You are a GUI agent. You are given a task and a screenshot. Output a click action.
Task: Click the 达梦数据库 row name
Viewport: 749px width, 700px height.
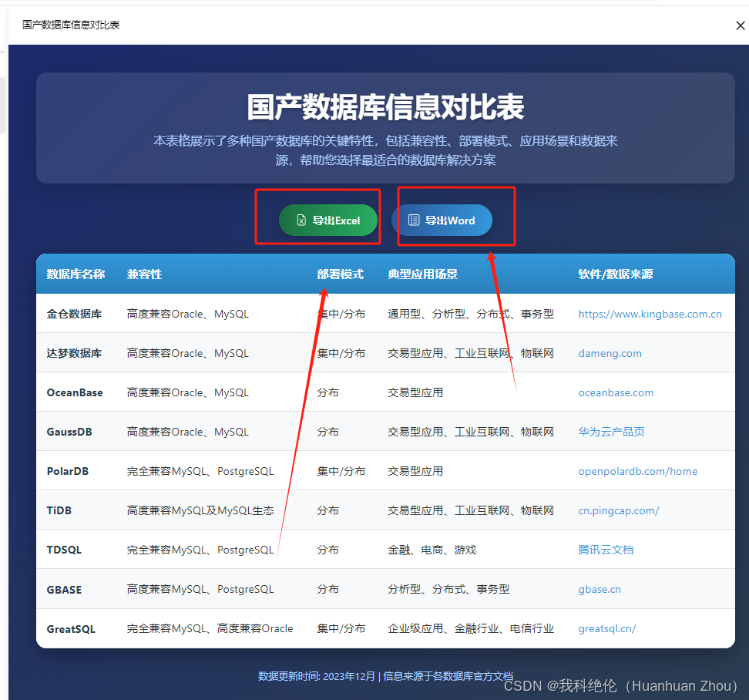tap(74, 354)
